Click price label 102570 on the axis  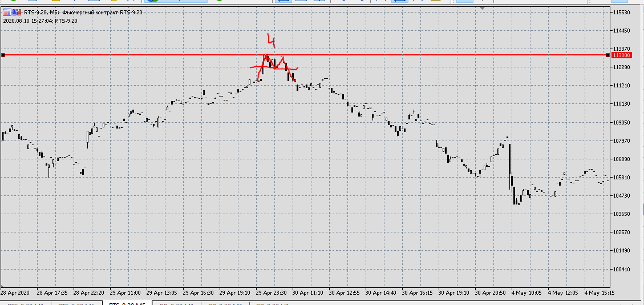(x=621, y=232)
